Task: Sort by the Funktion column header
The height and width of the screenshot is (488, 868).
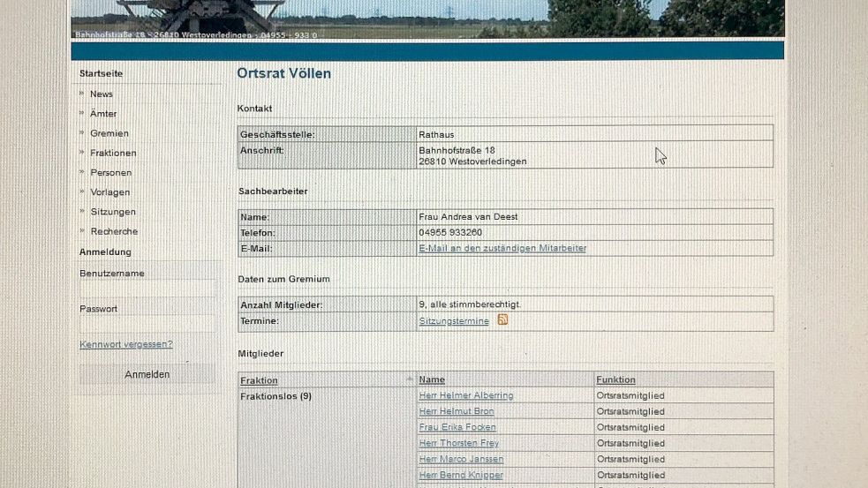Action: [x=615, y=379]
